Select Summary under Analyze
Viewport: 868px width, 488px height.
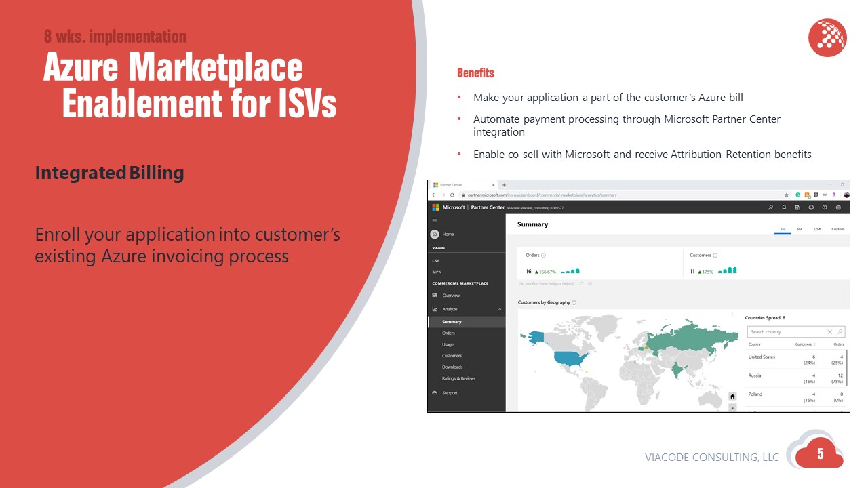(x=467, y=322)
